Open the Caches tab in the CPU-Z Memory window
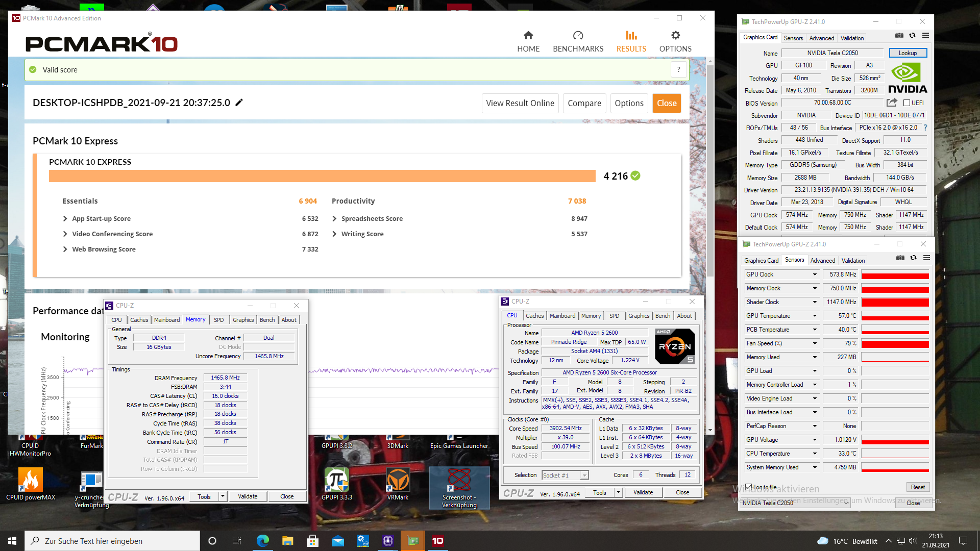Image resolution: width=980 pixels, height=551 pixels. [139, 320]
